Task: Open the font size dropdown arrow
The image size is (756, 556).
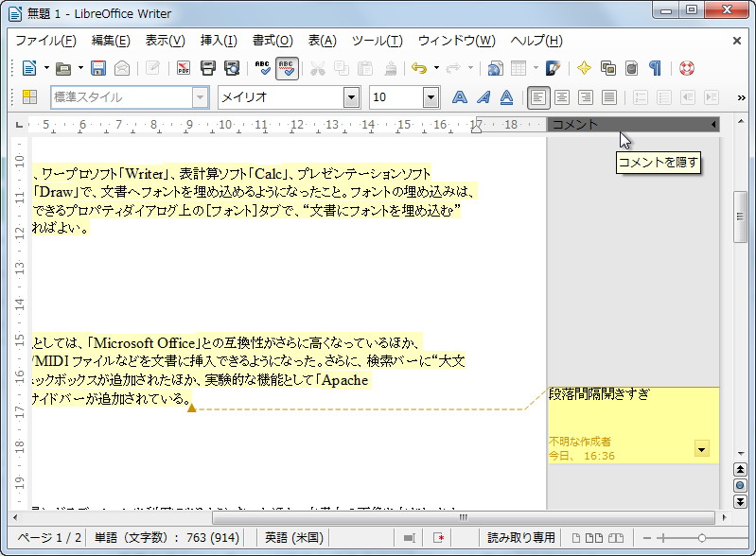Action: [431, 97]
